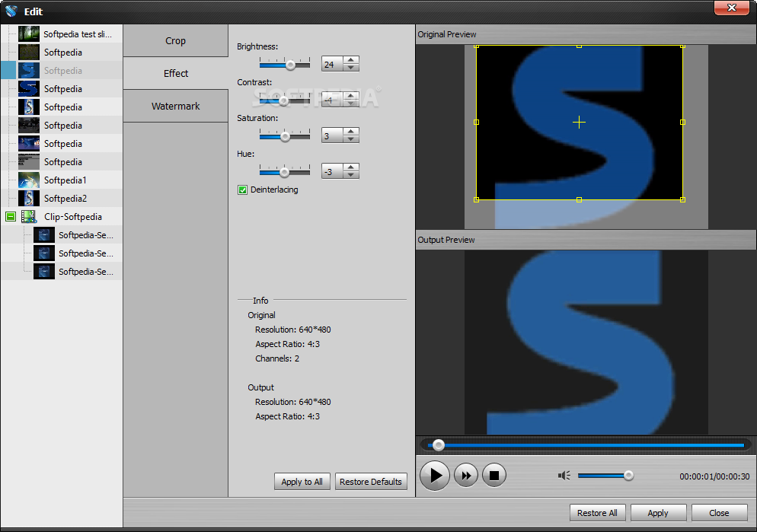
Task: Click the app logo in title bar
Action: pyautogui.click(x=11, y=11)
